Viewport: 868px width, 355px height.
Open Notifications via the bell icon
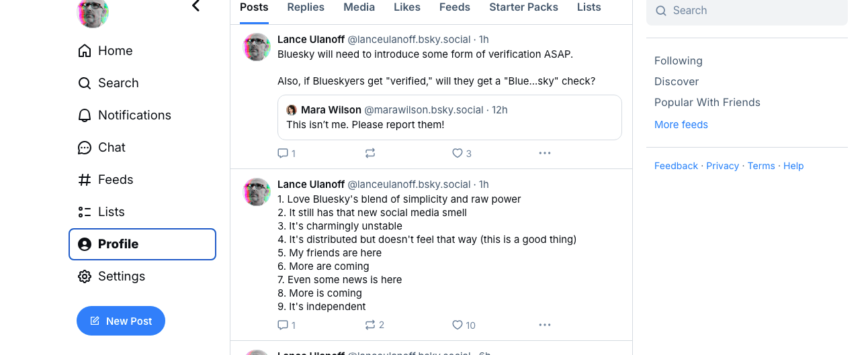[x=85, y=115]
